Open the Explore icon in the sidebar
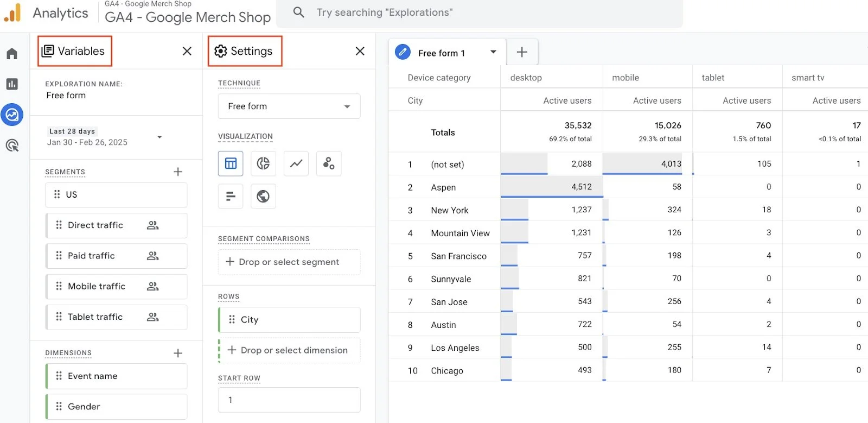Viewport: 868px width, 423px height. [x=12, y=115]
